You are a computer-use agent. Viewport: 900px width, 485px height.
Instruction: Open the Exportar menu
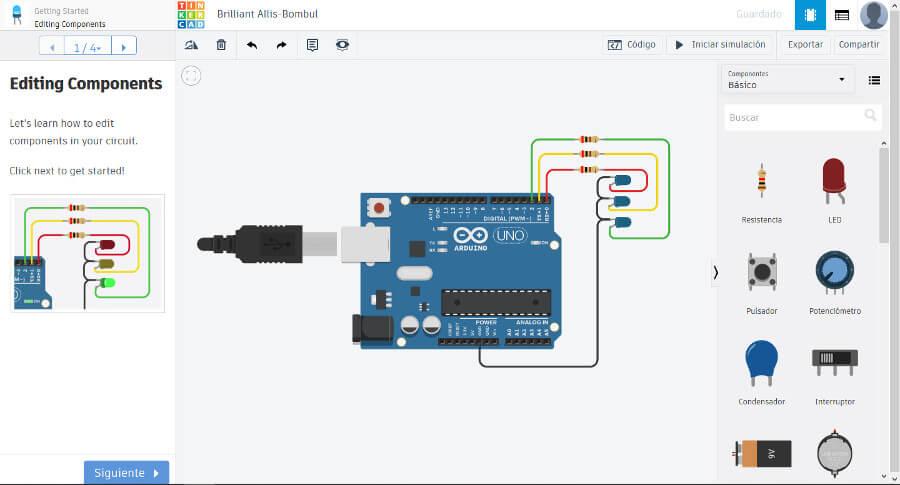point(805,45)
